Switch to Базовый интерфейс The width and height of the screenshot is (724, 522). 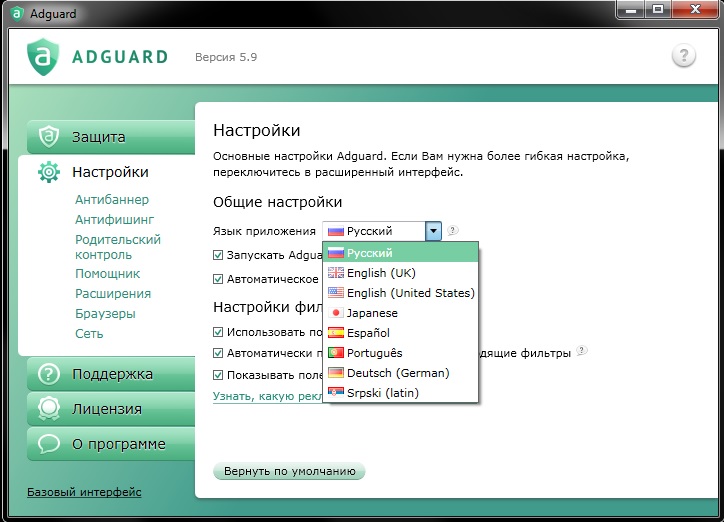(x=84, y=492)
